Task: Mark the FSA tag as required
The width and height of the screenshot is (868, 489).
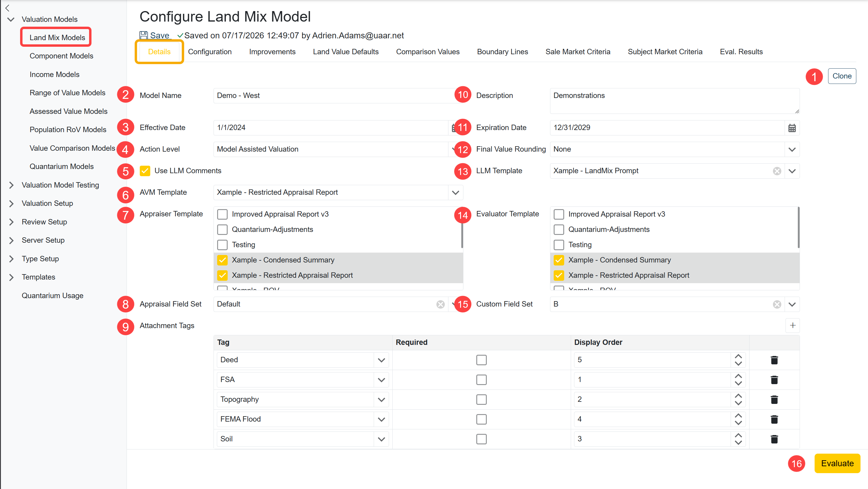Action: click(481, 380)
